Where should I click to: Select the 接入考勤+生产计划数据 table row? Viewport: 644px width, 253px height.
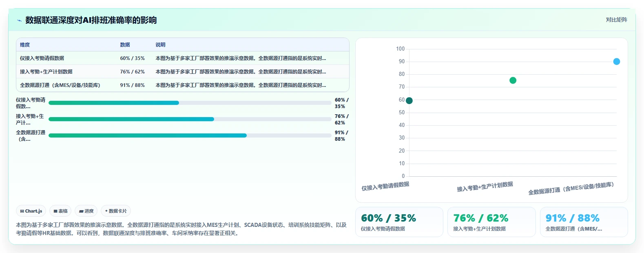(x=183, y=71)
